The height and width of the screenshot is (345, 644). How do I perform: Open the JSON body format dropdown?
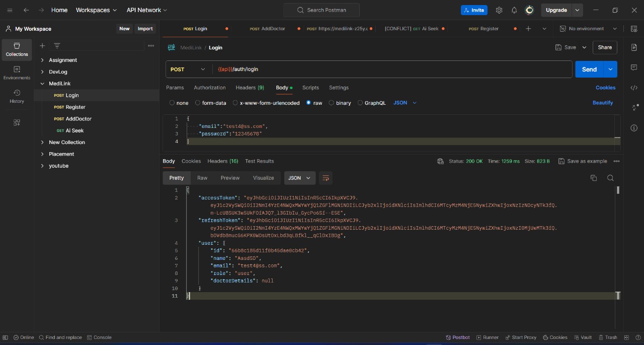pos(405,103)
